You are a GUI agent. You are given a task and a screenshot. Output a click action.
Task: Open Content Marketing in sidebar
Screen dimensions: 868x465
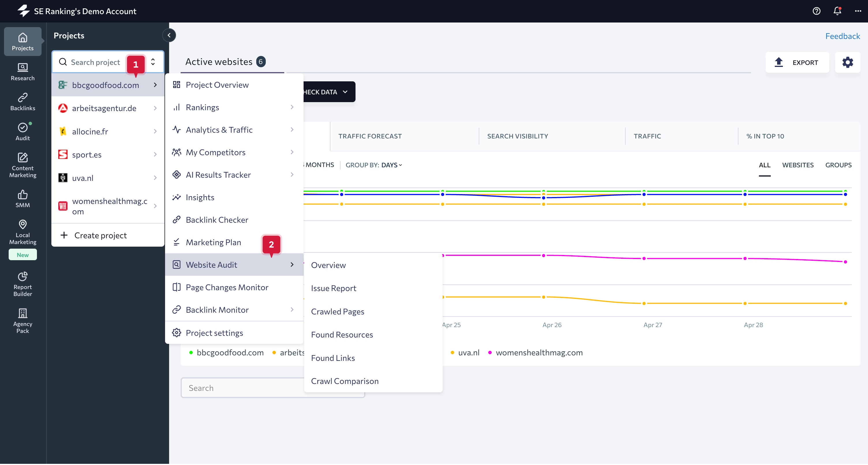coord(23,165)
